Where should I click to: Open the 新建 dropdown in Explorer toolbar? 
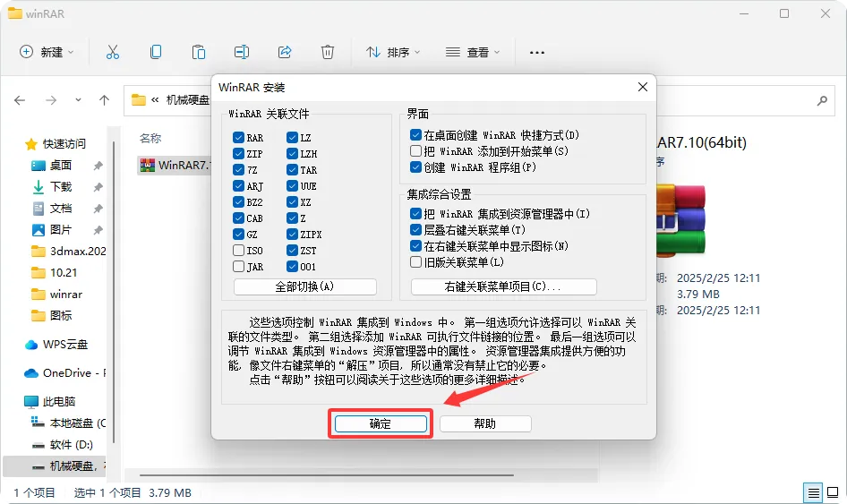(47, 52)
